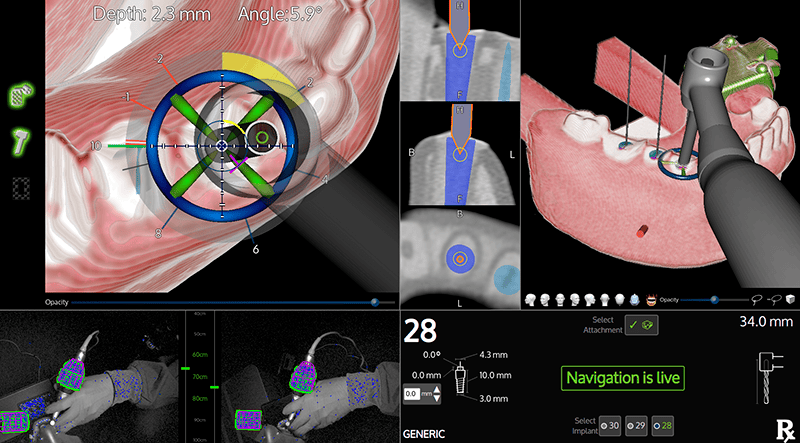
Task: Click the checkered patient tracker icon at top left
Action: pyautogui.click(x=20, y=96)
